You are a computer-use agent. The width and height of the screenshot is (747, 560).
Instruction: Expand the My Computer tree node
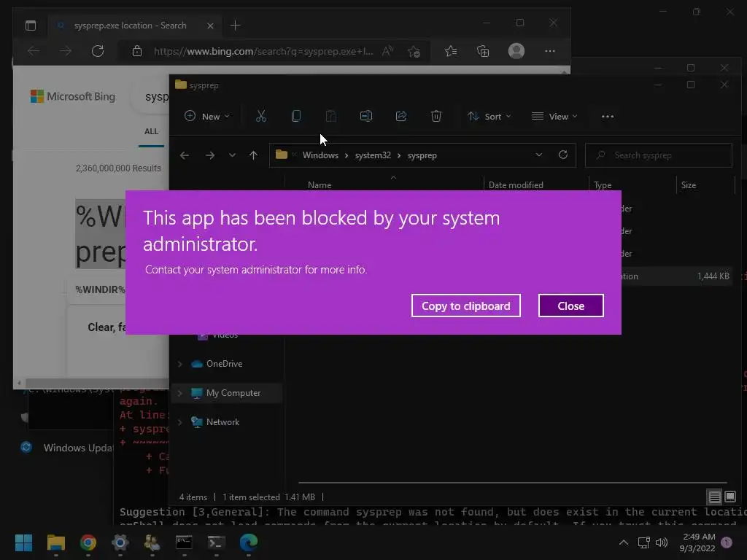(x=180, y=393)
